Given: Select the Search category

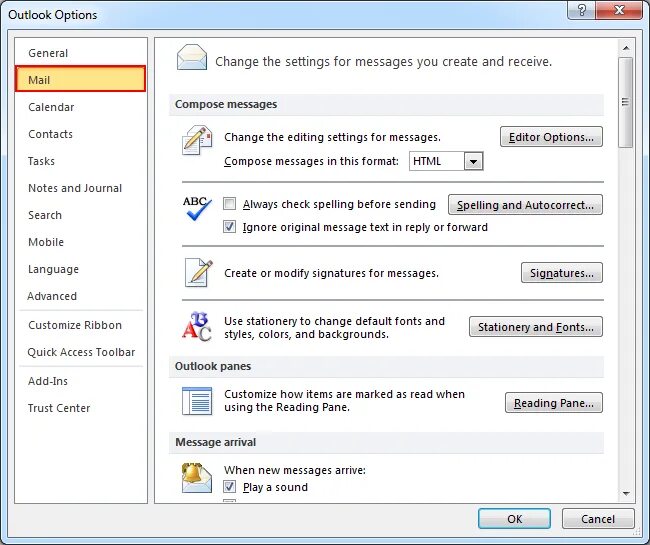Looking at the screenshot, I should point(80,215).
